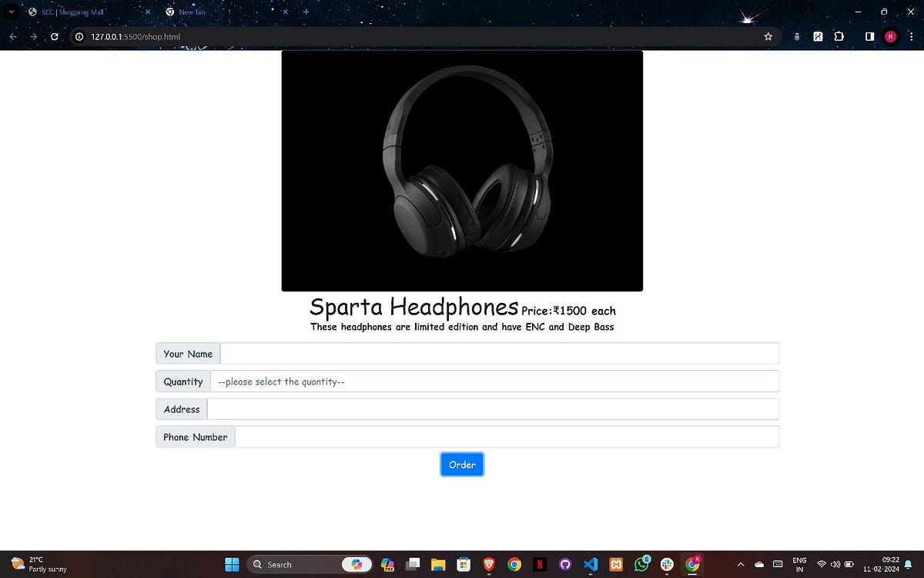Show hidden system tray icons
924x578 pixels.
point(740,564)
